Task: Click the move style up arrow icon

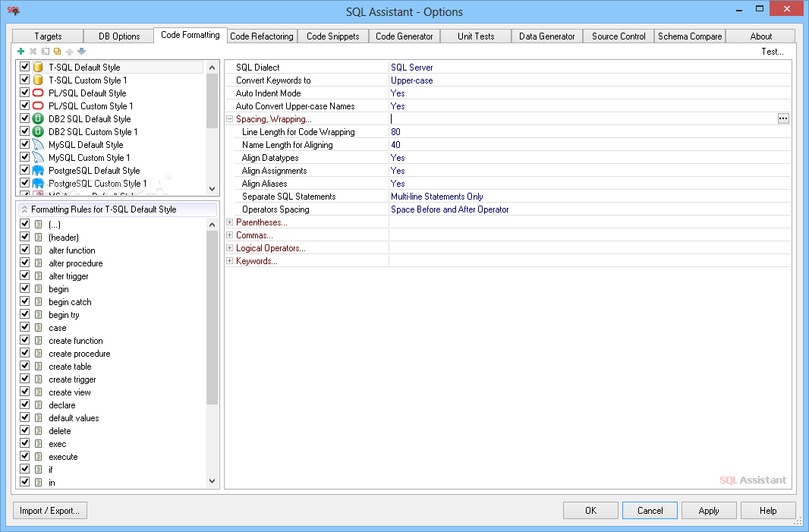Action: pyautogui.click(x=70, y=51)
